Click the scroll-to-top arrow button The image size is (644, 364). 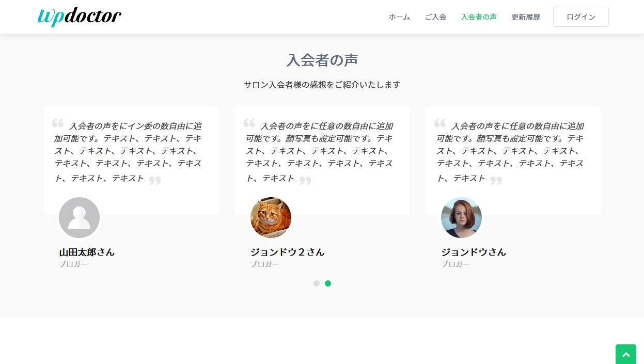[626, 354]
